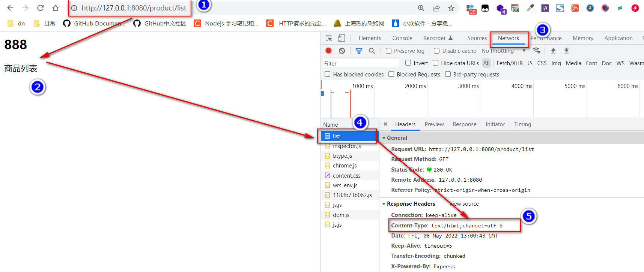Filter requests by CSS type
Viewport: 644px width, 272px height.
point(542,63)
